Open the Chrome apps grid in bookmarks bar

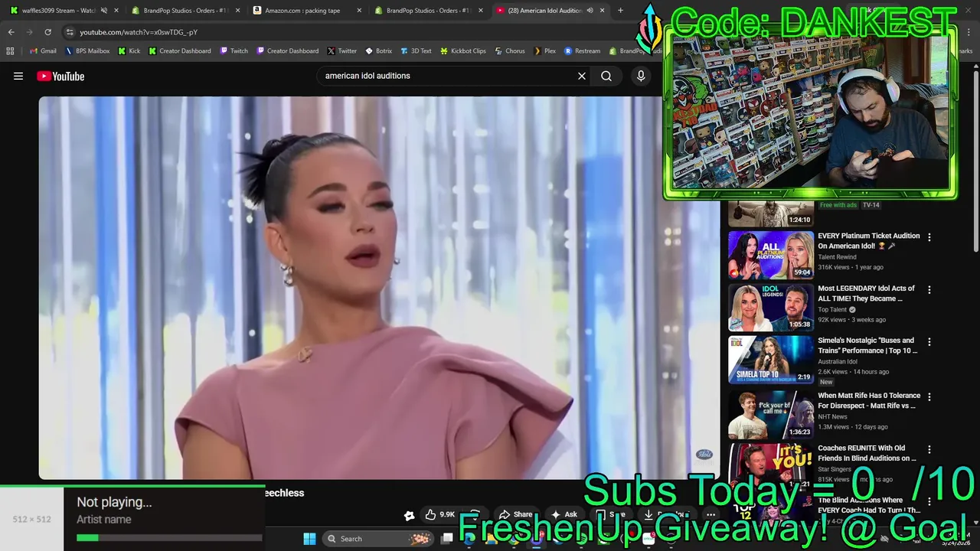(x=10, y=51)
